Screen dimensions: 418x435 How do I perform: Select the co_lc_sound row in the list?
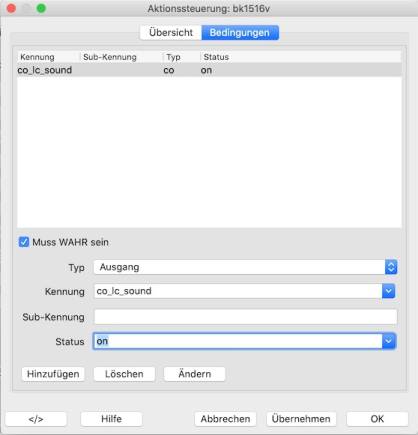click(209, 70)
